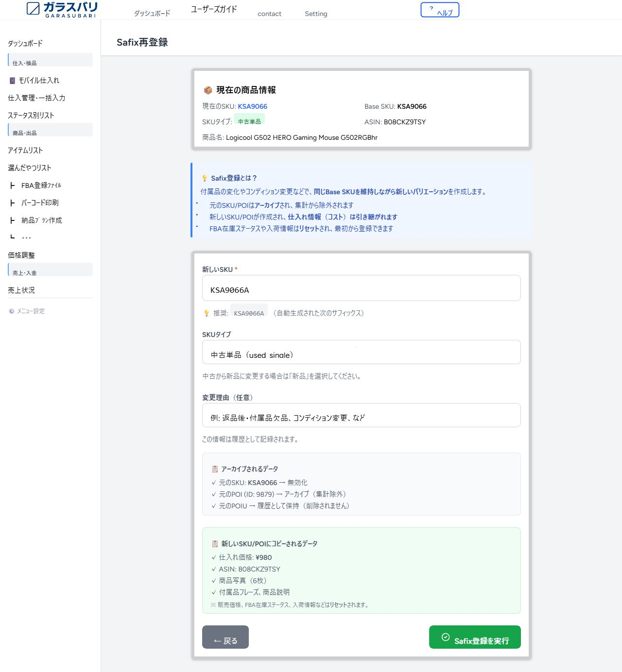The height and width of the screenshot is (672, 622).
Task: Click the 変更理由 input field
Action: pyautogui.click(x=362, y=415)
